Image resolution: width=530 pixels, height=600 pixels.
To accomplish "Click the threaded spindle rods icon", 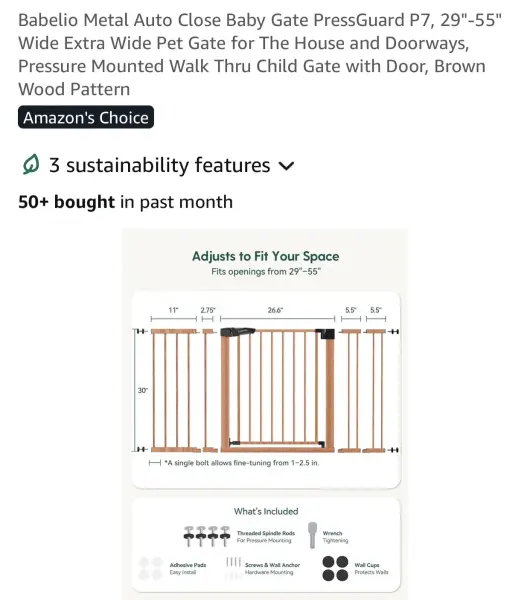I will click(x=207, y=536).
